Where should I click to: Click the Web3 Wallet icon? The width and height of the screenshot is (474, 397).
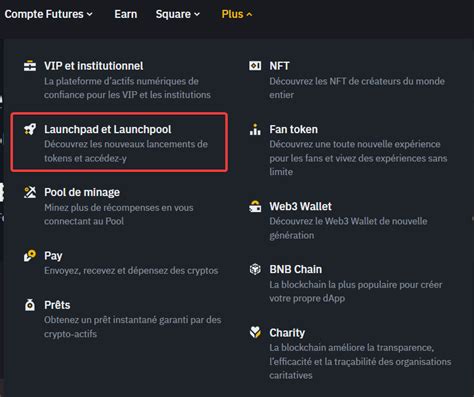255,206
